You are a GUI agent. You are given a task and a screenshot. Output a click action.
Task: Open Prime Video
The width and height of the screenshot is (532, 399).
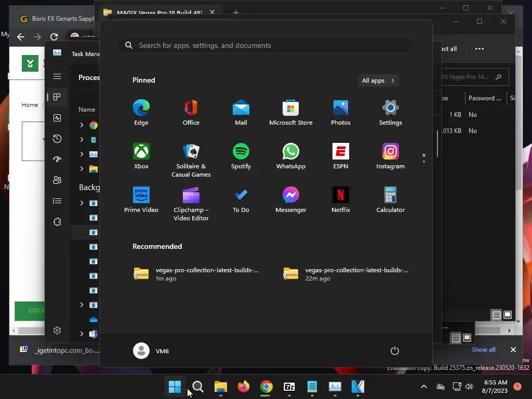tap(141, 200)
